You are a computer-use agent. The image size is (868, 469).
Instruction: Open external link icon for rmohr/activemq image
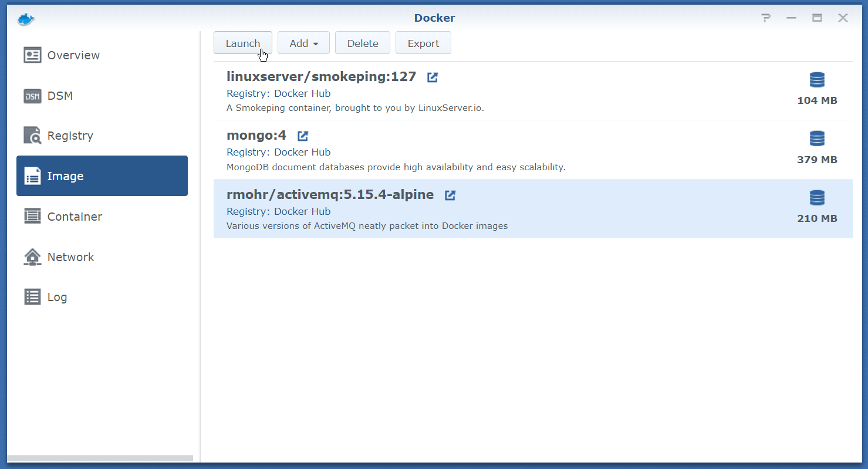tap(450, 195)
